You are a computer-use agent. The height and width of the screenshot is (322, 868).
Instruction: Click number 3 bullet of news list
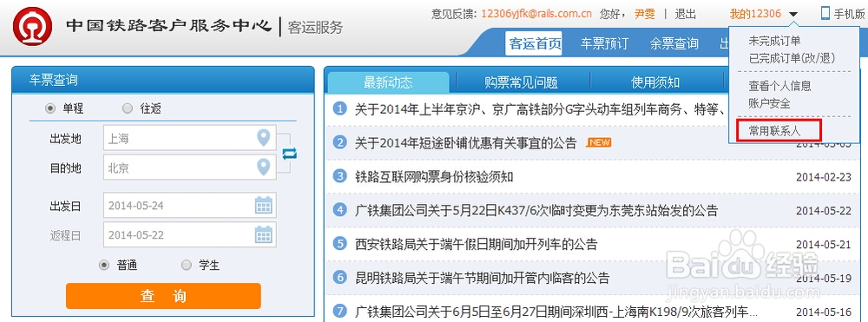tap(340, 176)
